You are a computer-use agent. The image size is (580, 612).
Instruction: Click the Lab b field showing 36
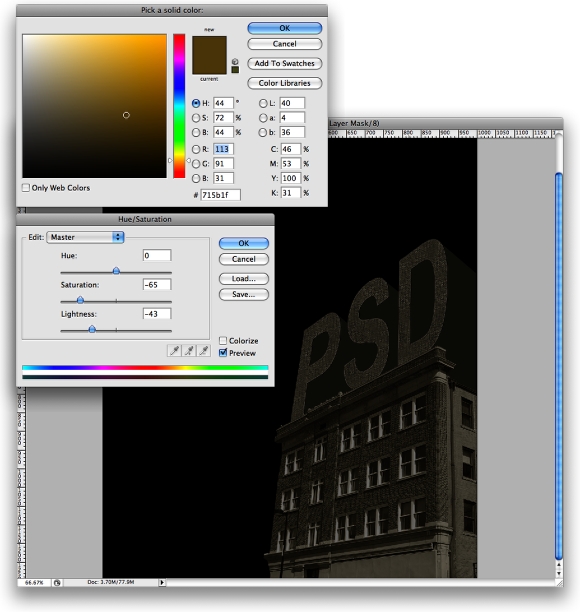point(292,133)
